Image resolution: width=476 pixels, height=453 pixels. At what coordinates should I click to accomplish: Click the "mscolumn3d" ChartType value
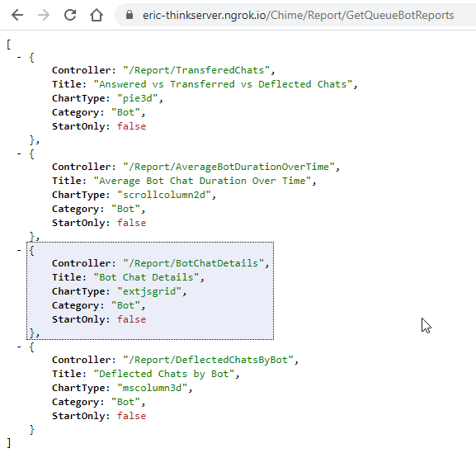coord(152,388)
